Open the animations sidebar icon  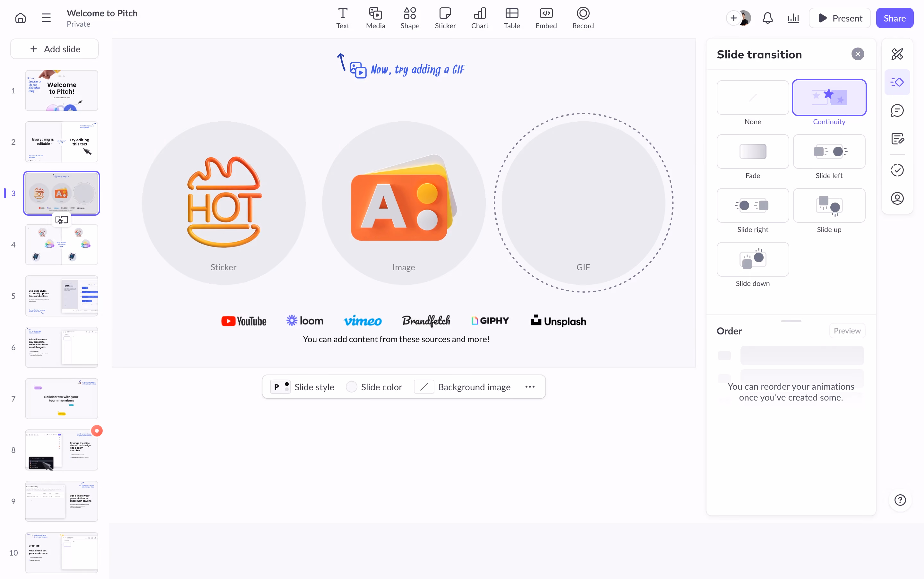click(x=897, y=82)
